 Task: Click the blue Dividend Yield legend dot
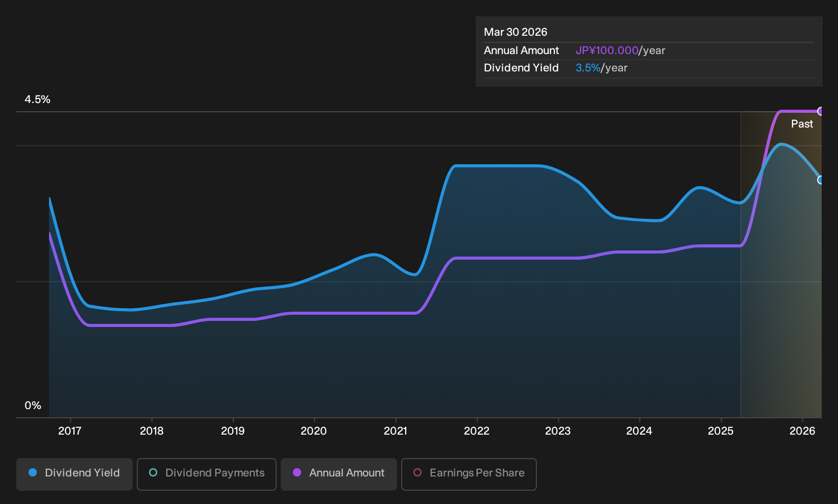33,473
